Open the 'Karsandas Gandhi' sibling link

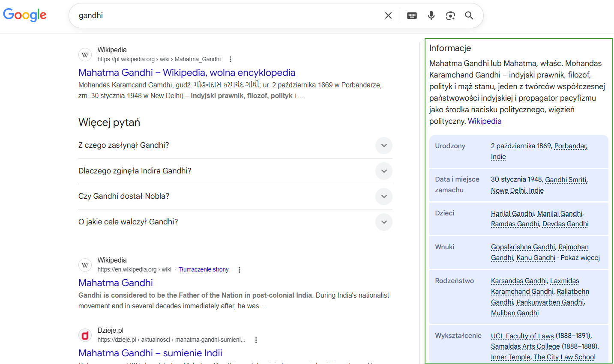pyautogui.click(x=519, y=281)
